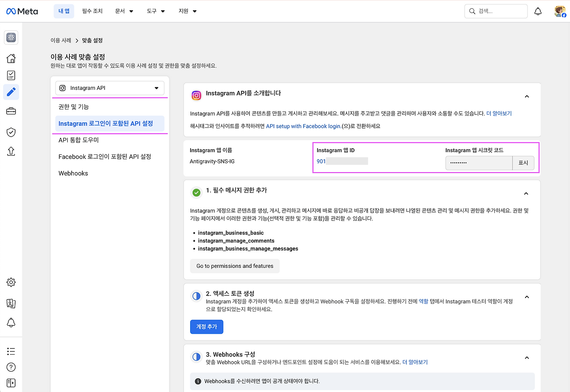The height and width of the screenshot is (392, 570).
Task: Collapse the 액세스 토큰 생성 section
Action: coord(527,297)
